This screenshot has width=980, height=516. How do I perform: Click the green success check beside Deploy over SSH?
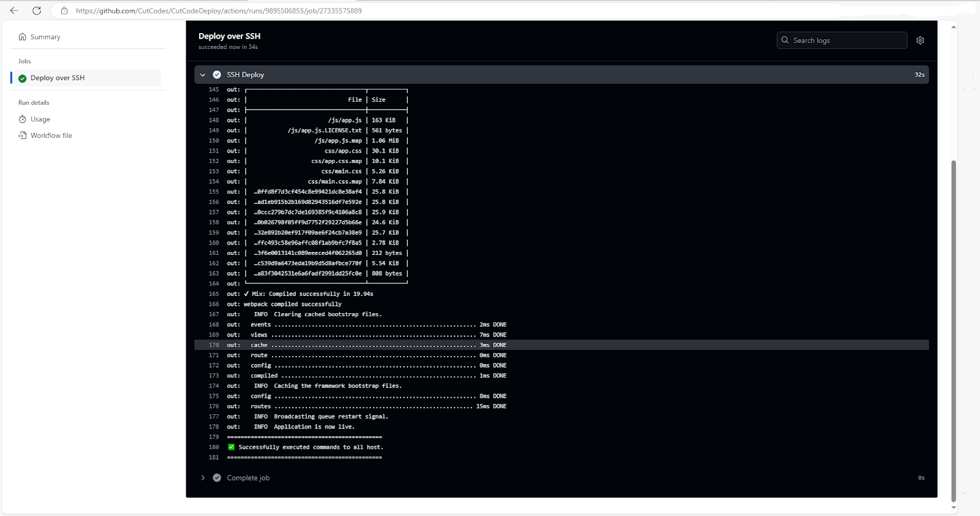23,78
